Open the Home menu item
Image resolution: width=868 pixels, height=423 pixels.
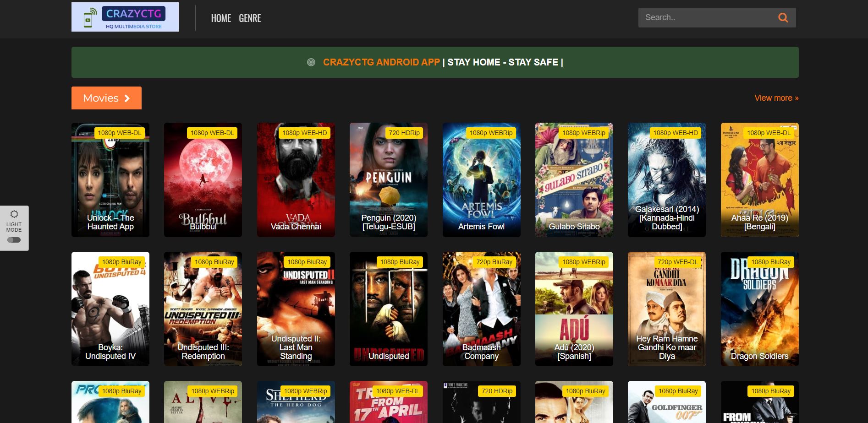pyautogui.click(x=221, y=18)
